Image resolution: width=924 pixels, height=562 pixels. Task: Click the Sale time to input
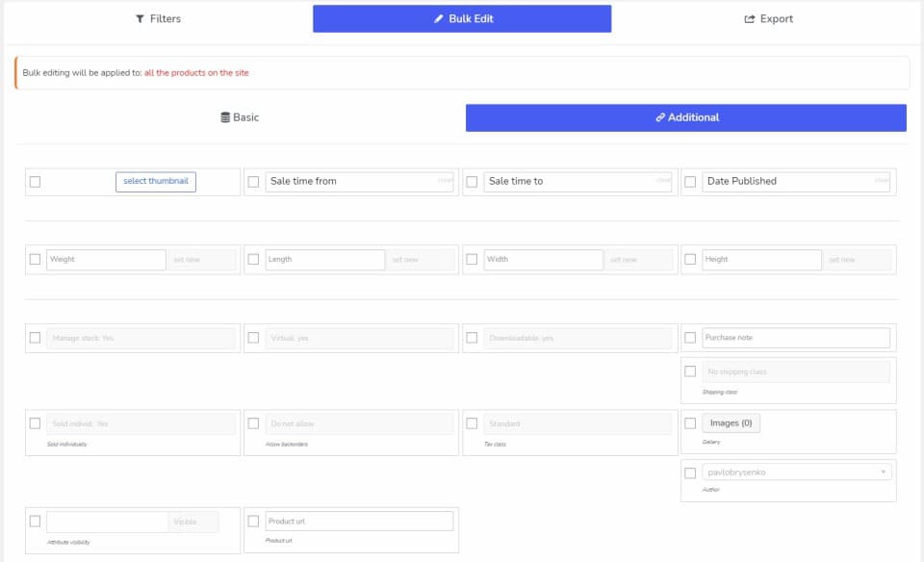pos(578,182)
